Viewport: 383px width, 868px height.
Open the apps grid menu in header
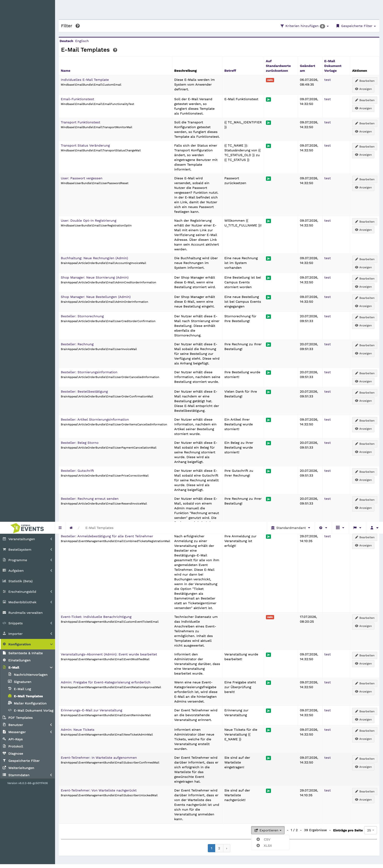pos(340,528)
